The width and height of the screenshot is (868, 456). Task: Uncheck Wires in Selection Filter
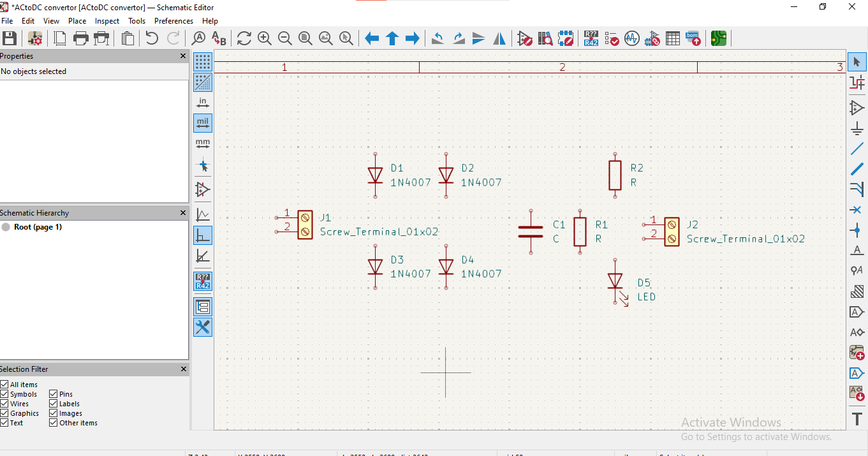pyautogui.click(x=4, y=404)
